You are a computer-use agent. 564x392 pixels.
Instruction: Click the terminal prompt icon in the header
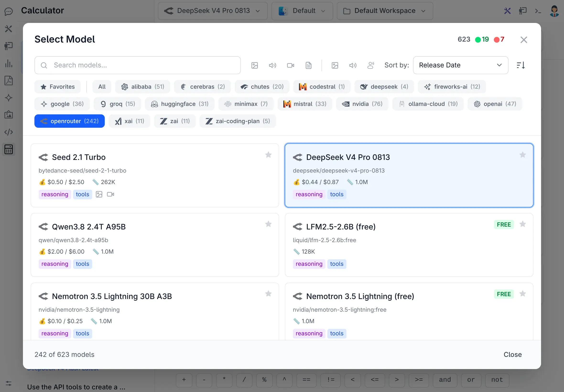coord(538,11)
